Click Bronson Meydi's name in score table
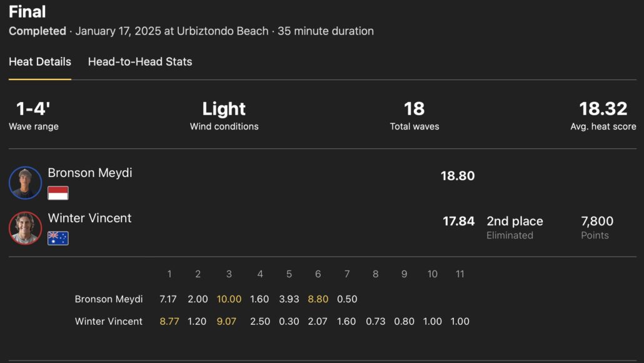644x363 pixels. pyautogui.click(x=109, y=299)
